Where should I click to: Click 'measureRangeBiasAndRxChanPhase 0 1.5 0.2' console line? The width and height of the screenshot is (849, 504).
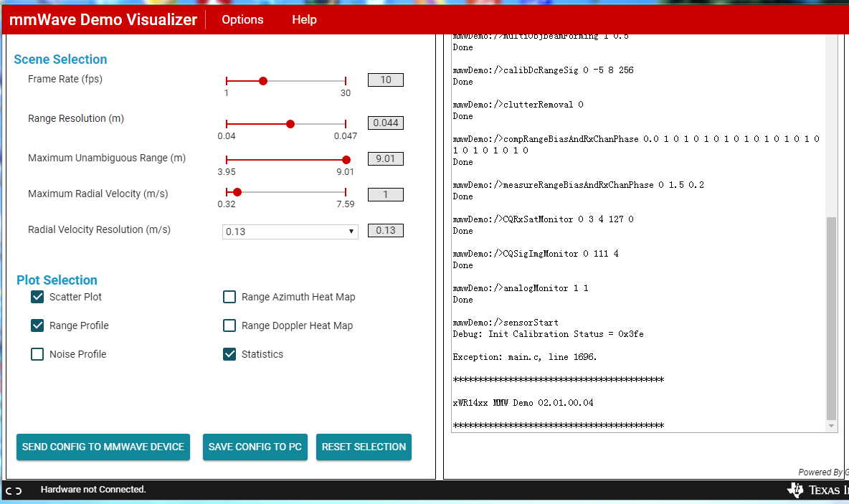(578, 185)
